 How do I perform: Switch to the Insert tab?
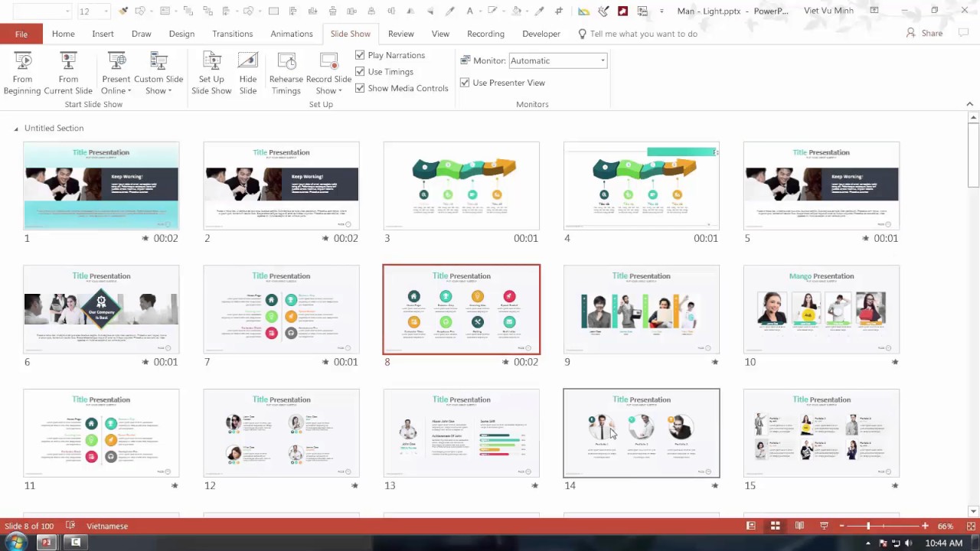pos(103,34)
